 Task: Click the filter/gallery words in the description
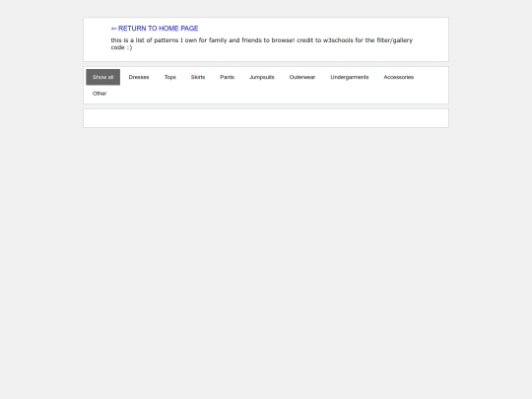tap(395, 40)
